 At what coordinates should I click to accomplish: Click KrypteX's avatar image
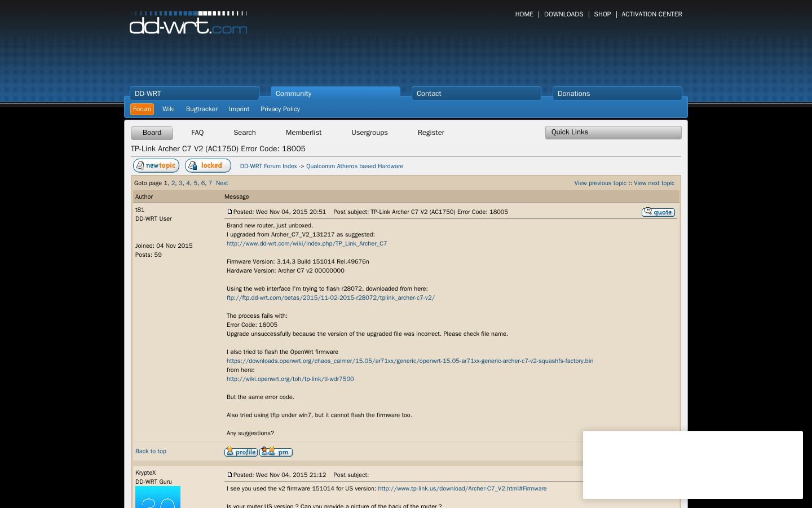[x=158, y=497]
